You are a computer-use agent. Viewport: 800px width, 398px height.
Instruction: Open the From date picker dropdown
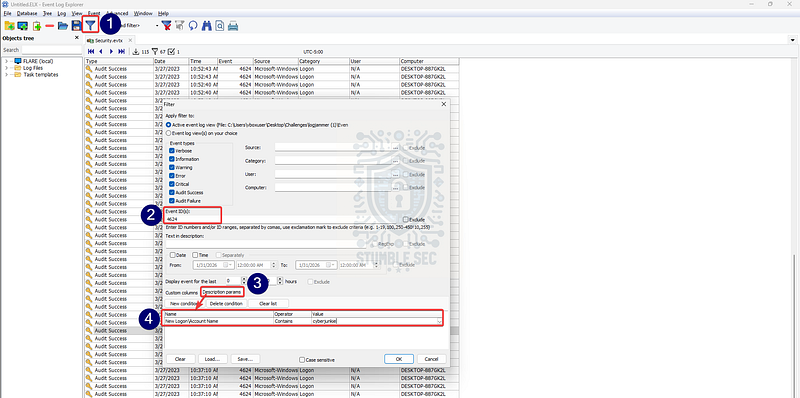(x=231, y=265)
